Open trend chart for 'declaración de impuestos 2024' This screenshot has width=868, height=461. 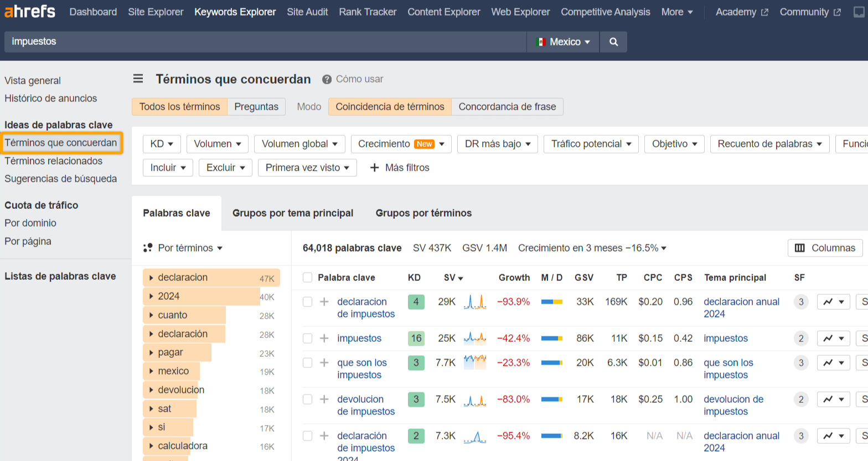[833, 436]
